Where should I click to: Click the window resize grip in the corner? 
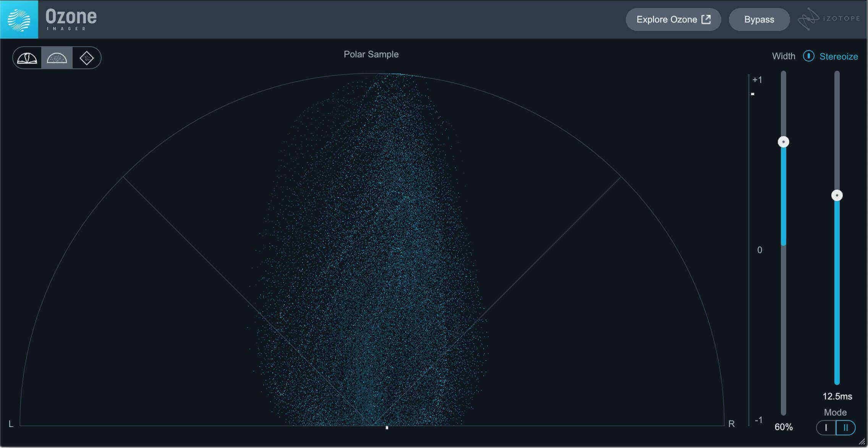862,442
